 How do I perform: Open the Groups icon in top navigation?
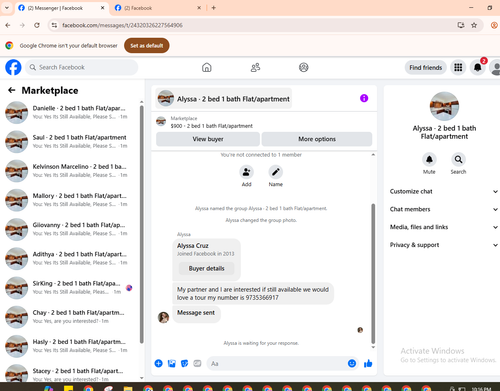[x=304, y=67]
